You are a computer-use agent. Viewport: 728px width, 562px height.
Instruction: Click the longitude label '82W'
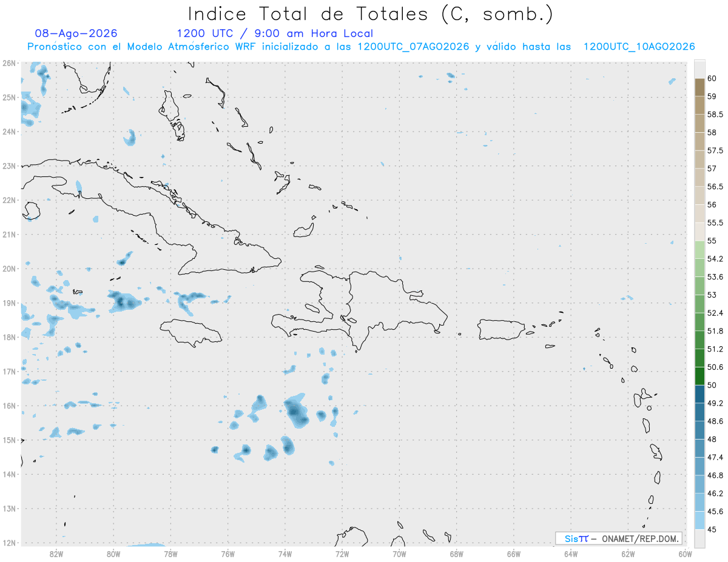pyautogui.click(x=56, y=554)
